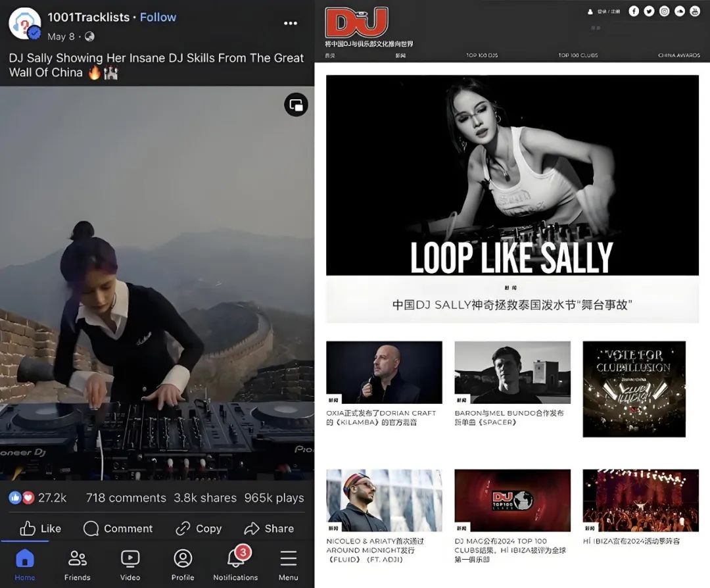Image resolution: width=710 pixels, height=588 pixels.
Task: Open DJ Mag's Twitter icon
Action: click(649, 11)
